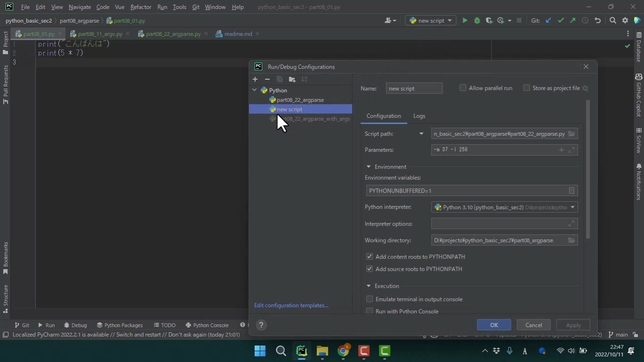Click the Remove Configuration minus icon
Image resolution: width=644 pixels, height=362 pixels.
pyautogui.click(x=267, y=79)
